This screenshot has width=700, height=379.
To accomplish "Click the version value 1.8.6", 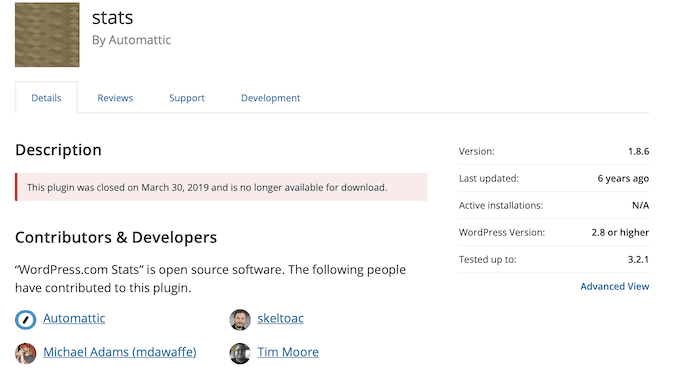I will point(638,151).
